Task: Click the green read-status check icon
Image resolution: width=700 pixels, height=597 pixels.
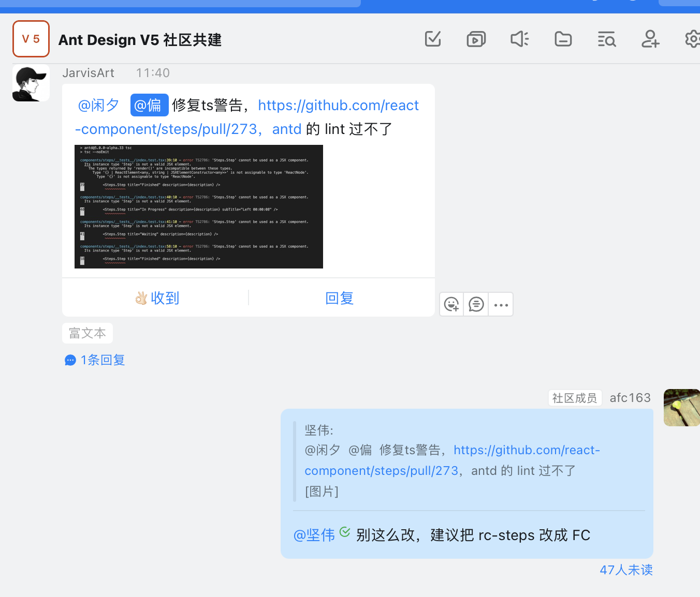Action: point(345,532)
